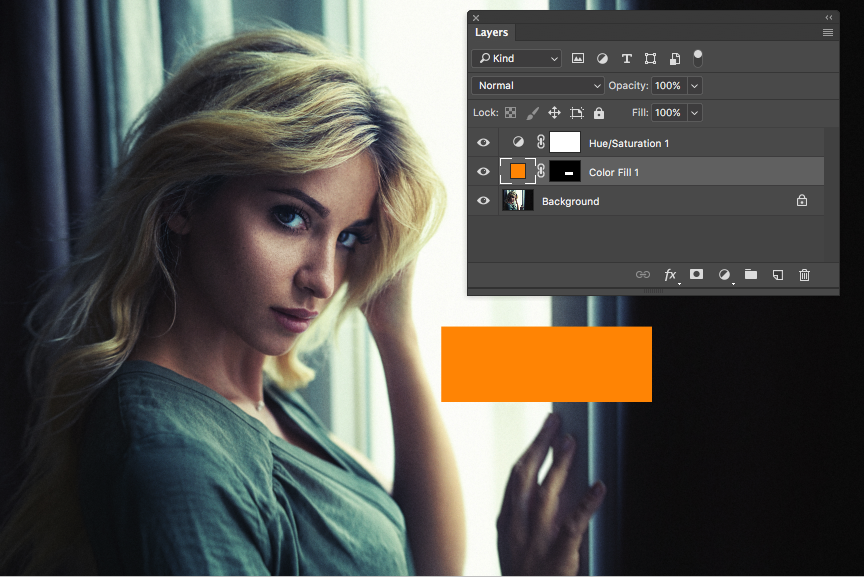Create a new group with the folder icon
Viewport: 864px width, 577px height.
[x=751, y=275]
